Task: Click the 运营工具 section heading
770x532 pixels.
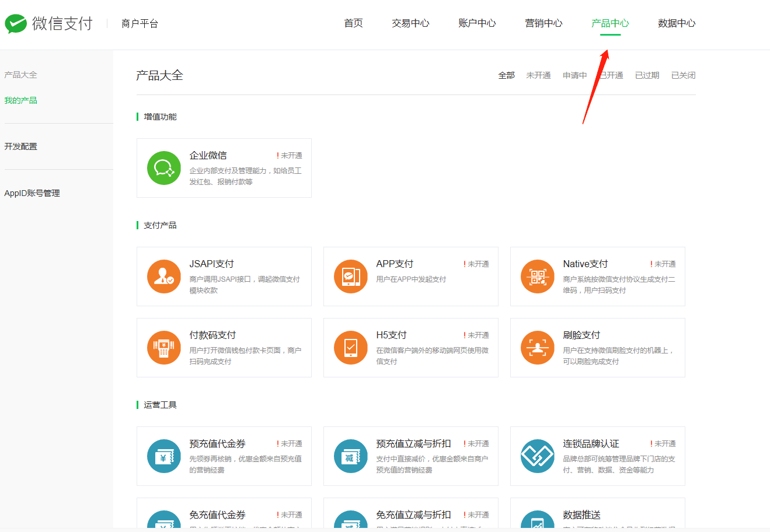Action: click(x=160, y=405)
